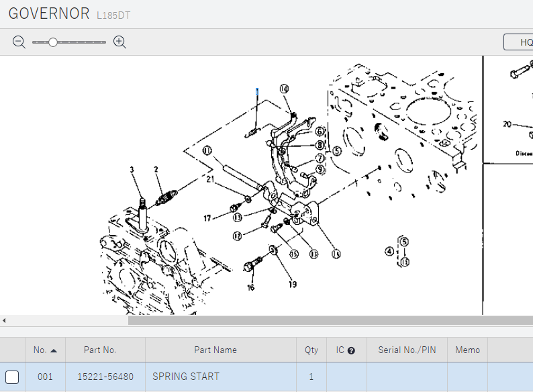Viewport: 533px width, 392px height.
Task: Open part number 15221-56480
Action: tap(105, 377)
